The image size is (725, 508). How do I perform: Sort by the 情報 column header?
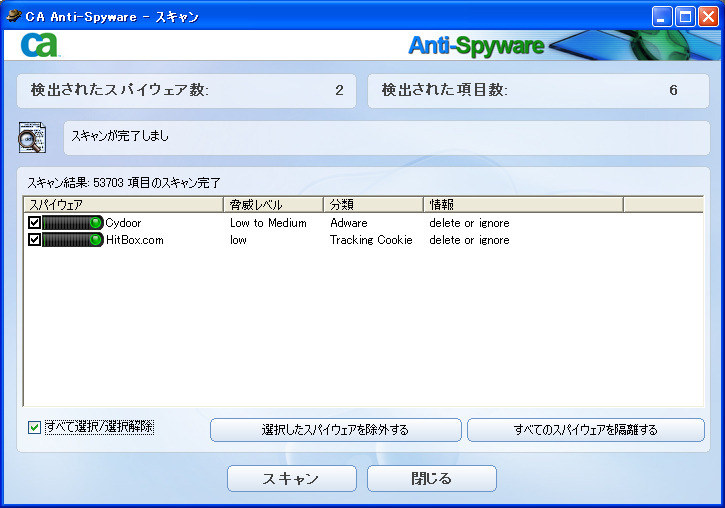(x=523, y=204)
